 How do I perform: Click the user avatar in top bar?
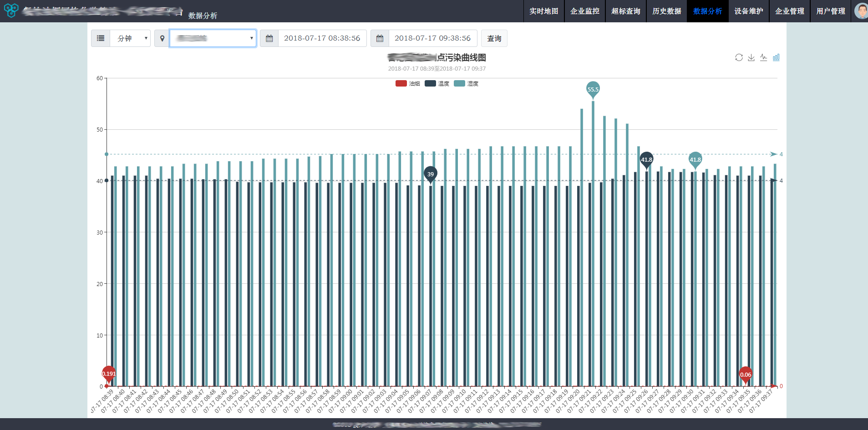(861, 11)
